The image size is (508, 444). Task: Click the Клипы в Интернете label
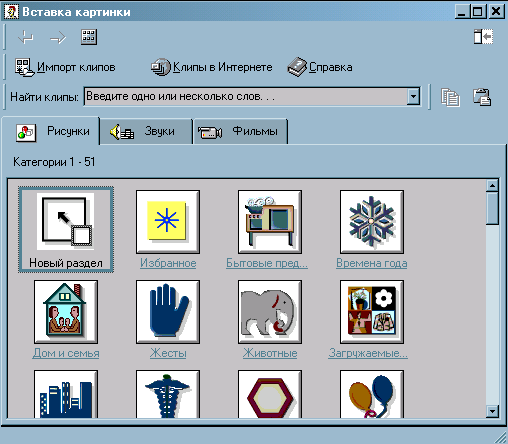point(222,67)
